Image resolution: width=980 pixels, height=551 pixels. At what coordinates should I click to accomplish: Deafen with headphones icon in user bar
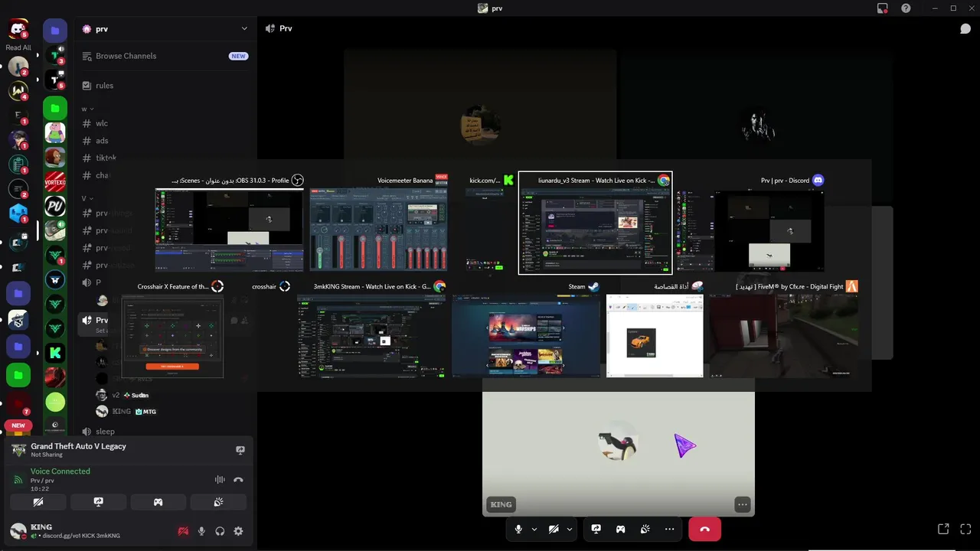point(220,531)
